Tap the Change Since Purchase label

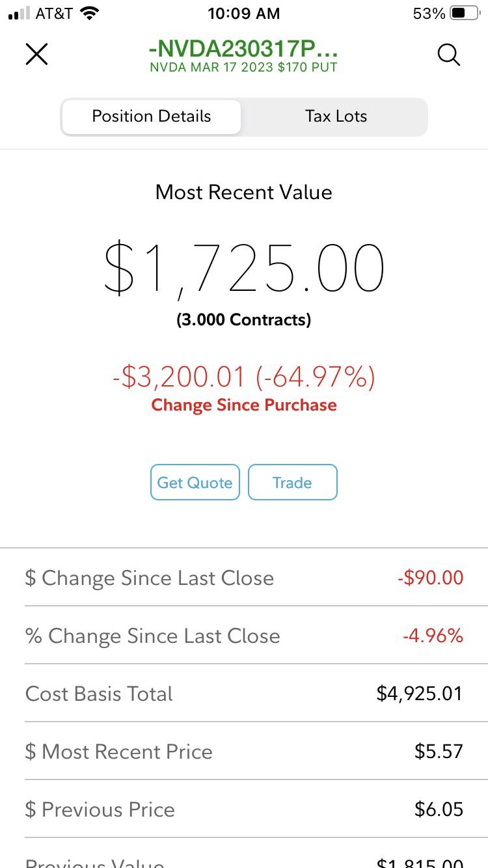click(244, 405)
